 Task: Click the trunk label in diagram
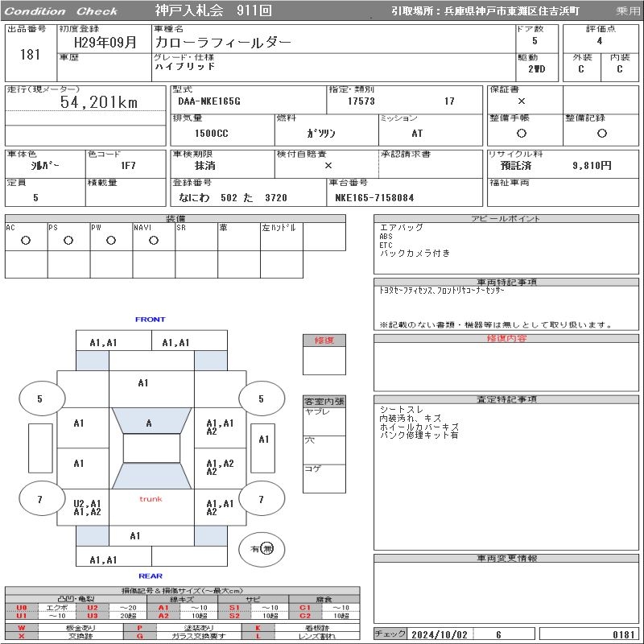(x=151, y=499)
